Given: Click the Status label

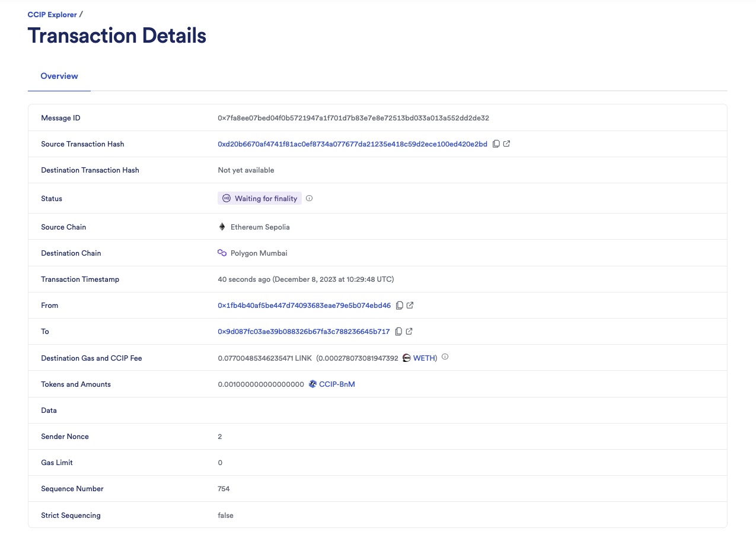Looking at the screenshot, I should [52, 199].
